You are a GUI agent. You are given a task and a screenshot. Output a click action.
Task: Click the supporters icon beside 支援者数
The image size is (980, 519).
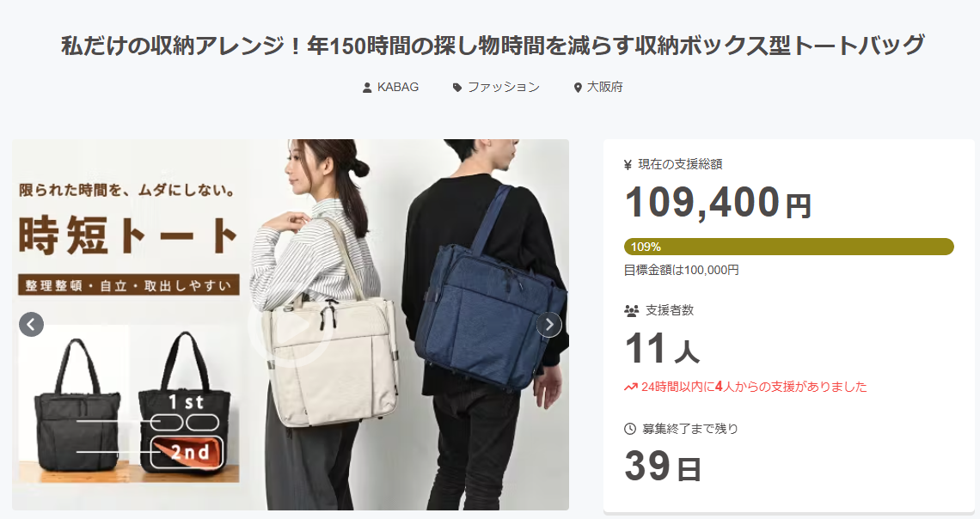(631, 310)
